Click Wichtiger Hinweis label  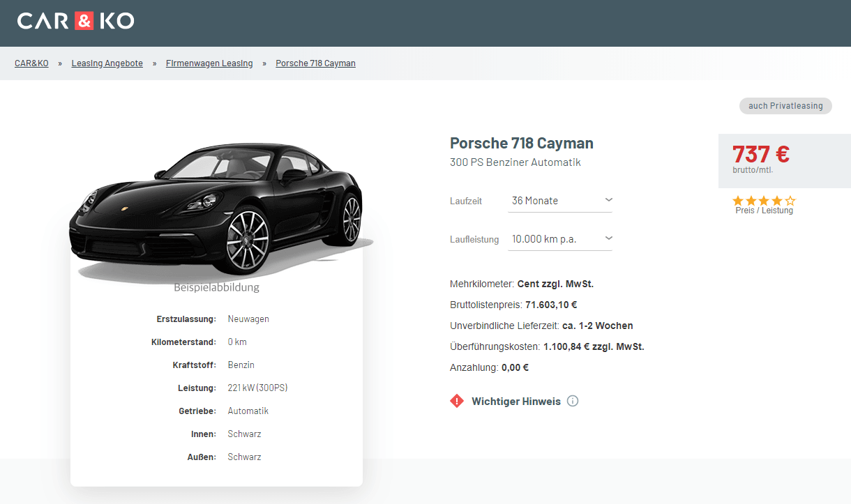(516, 402)
